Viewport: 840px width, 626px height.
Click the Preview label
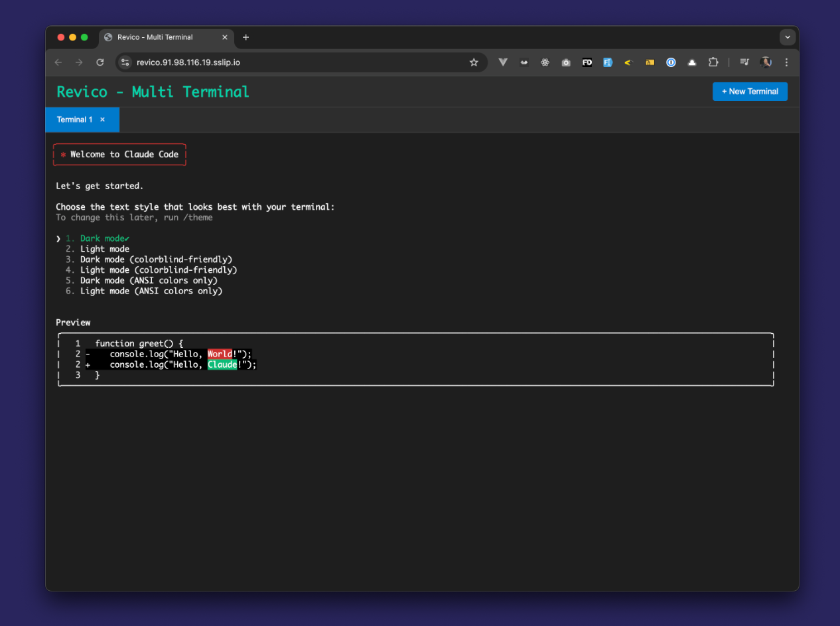point(73,323)
